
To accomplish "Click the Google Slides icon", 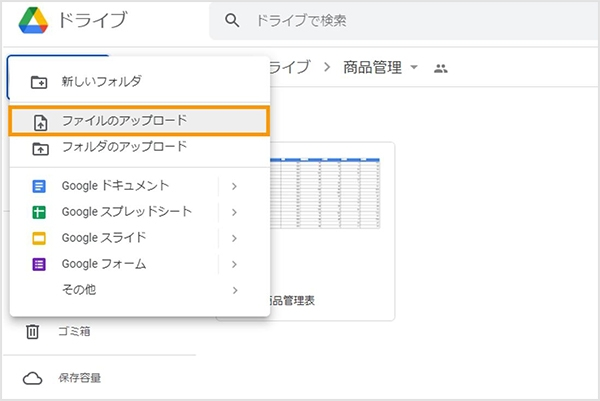I will click(40, 238).
